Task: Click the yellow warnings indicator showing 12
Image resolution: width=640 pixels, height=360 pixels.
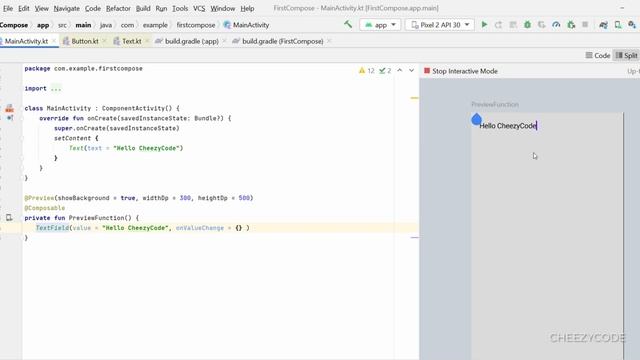Action: 366,71
